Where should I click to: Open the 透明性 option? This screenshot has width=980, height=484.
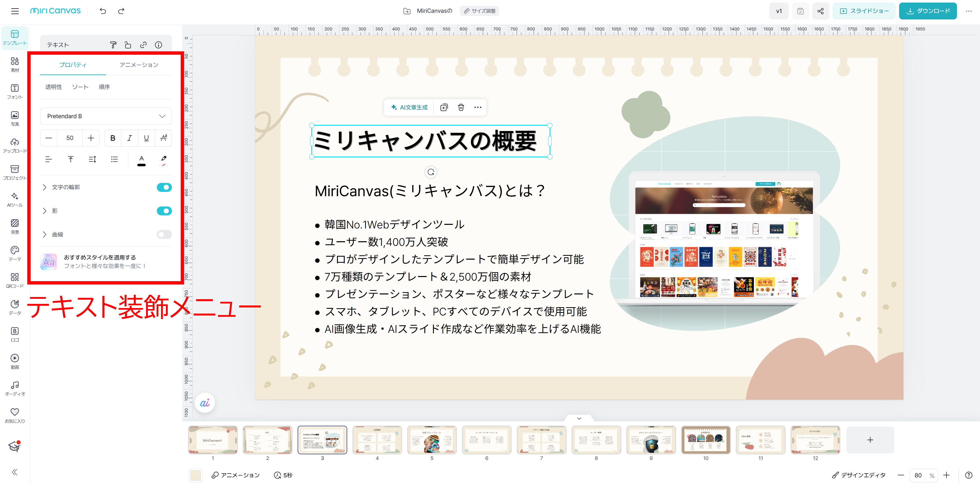(x=54, y=87)
